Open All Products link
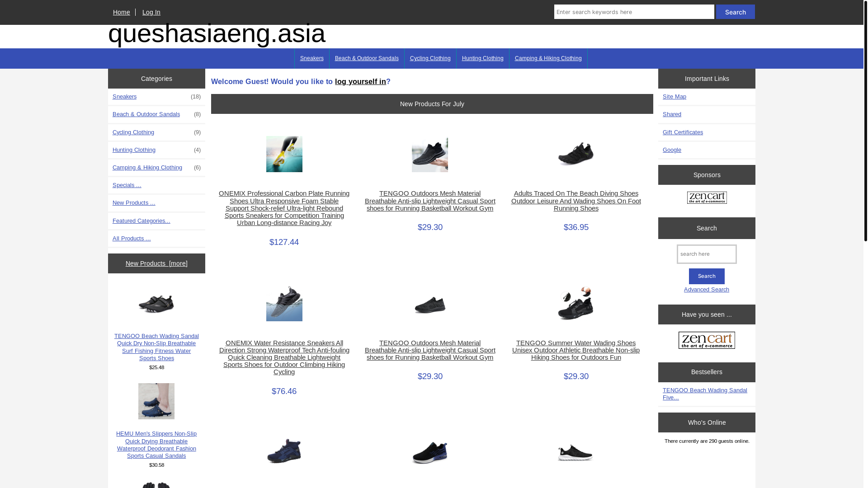This screenshot has height=488, width=868. (132, 239)
